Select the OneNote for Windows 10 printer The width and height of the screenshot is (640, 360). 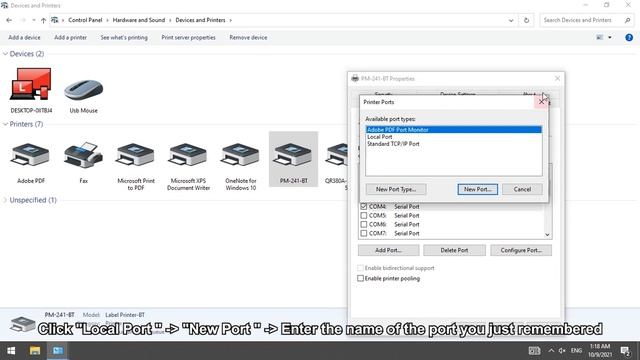coord(240,156)
